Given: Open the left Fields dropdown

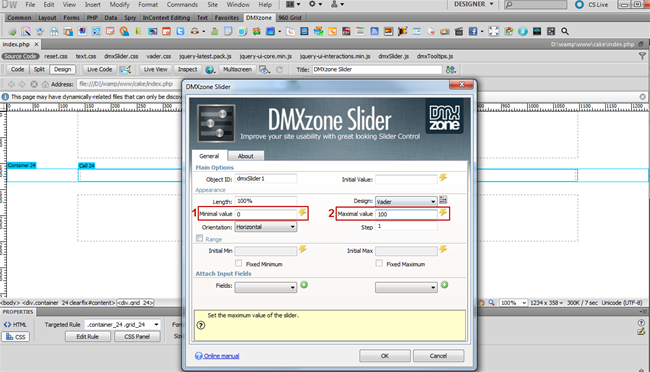Looking at the screenshot, I should 265,287.
